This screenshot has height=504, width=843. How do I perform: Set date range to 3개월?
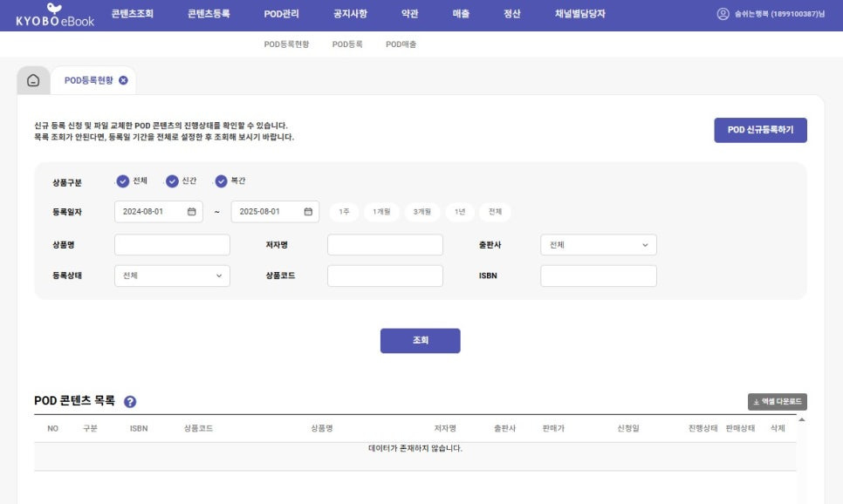[x=422, y=212]
